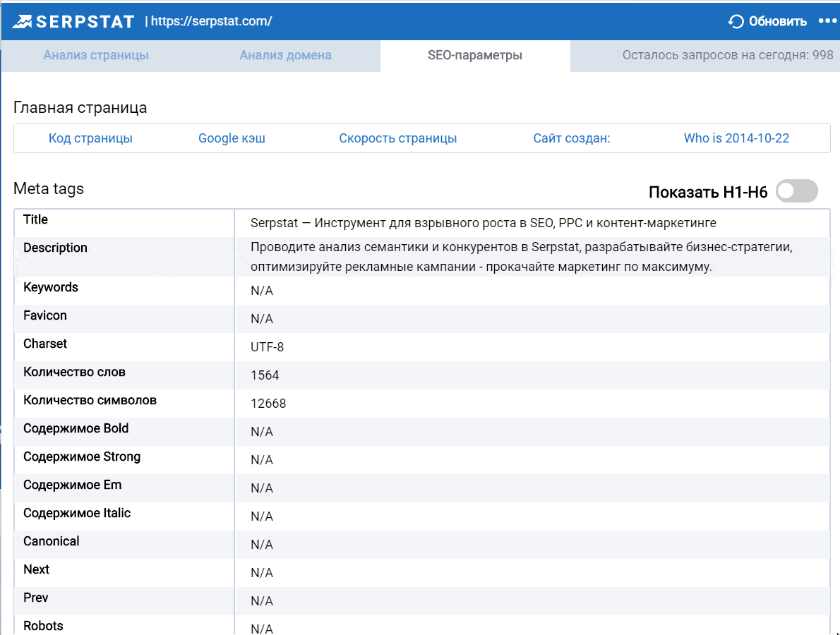Click the Meta tags heading
This screenshot has height=635, width=840.
[x=49, y=188]
